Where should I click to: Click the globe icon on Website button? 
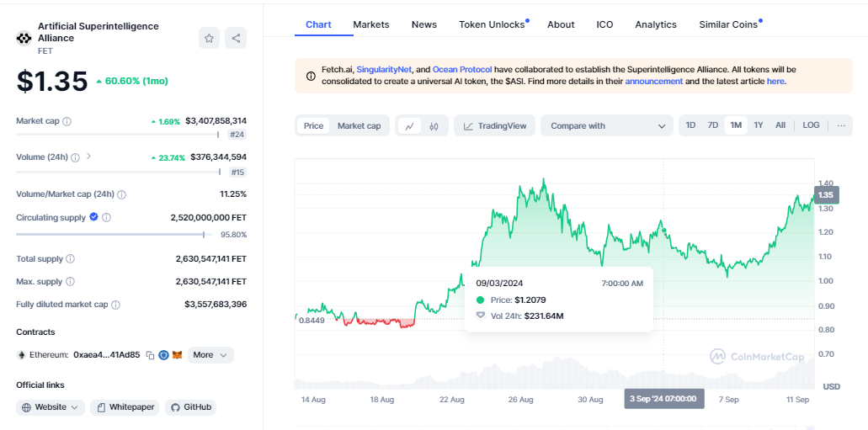coord(27,407)
